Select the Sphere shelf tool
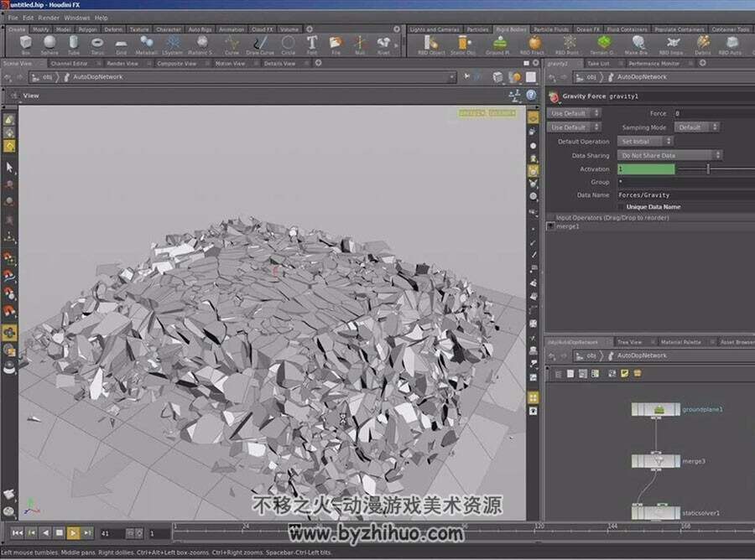Image resolution: width=755 pixels, height=560 pixels. pos(49,45)
